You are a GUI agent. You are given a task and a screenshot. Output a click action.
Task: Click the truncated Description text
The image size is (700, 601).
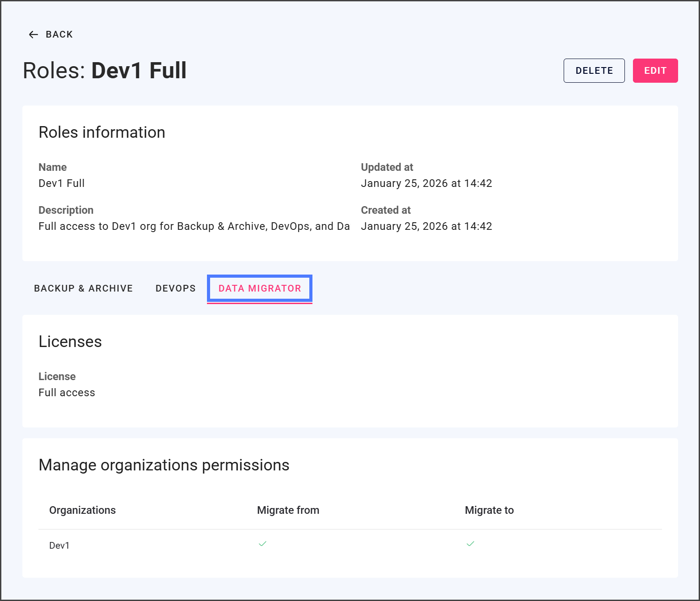click(x=194, y=226)
